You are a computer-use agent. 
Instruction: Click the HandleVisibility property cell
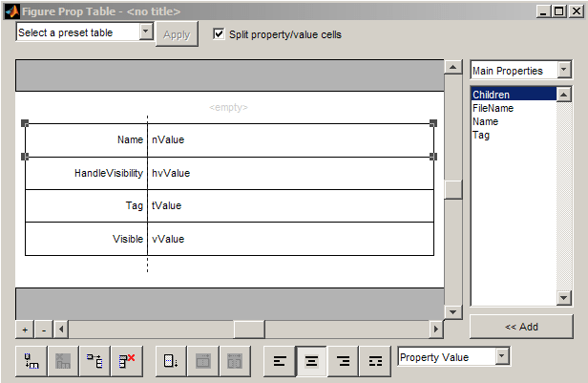tap(86, 173)
